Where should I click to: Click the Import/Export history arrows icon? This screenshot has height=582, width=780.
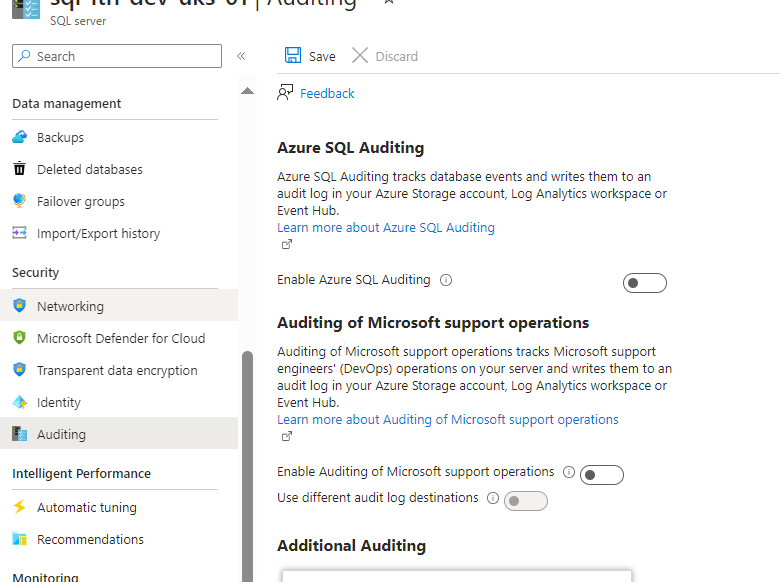tap(19, 233)
